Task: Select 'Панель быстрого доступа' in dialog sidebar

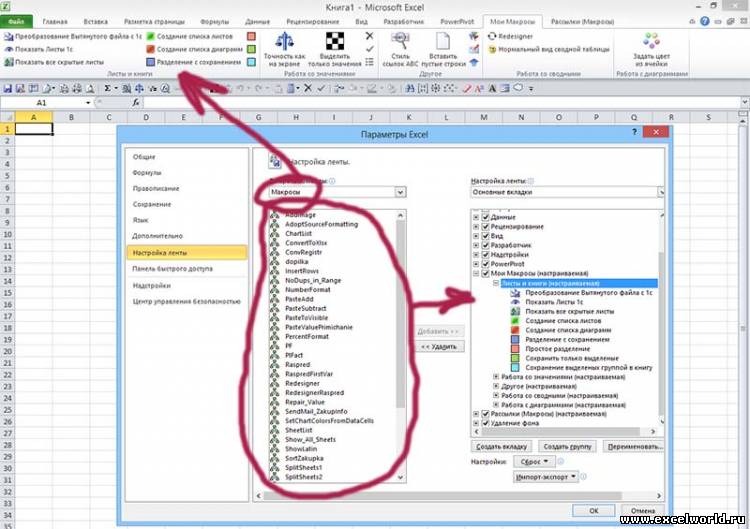Action: click(x=187, y=269)
